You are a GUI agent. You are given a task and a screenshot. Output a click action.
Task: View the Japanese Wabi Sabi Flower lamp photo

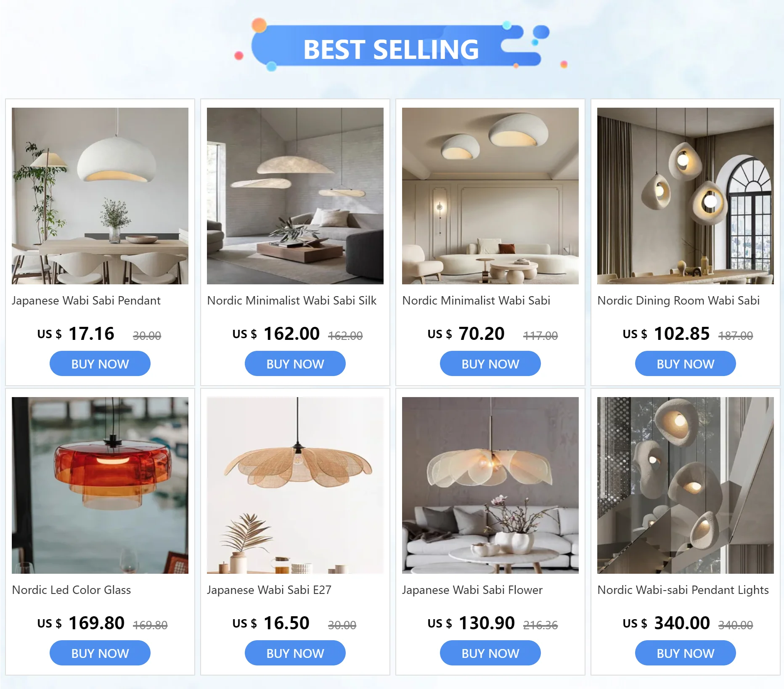[x=490, y=485]
